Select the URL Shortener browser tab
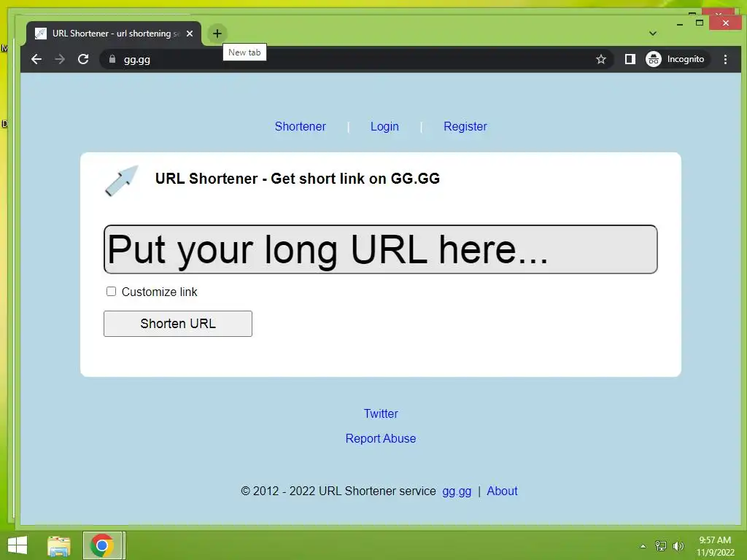Image resolution: width=747 pixels, height=560 pixels. [x=114, y=34]
